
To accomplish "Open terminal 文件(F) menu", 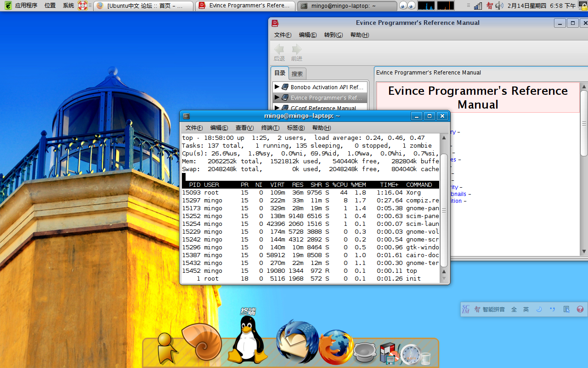I will click(x=194, y=128).
